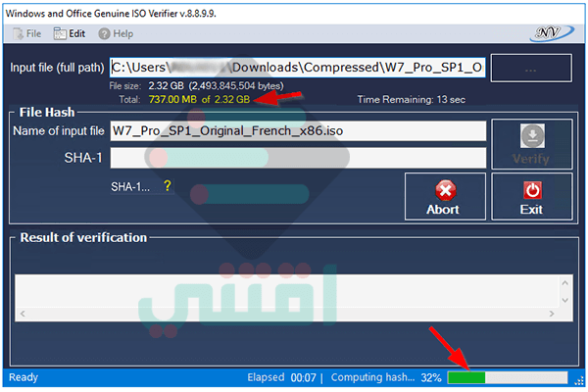Click the SHA-1 hash field
Screen dimensions: 588x392
coord(298,158)
